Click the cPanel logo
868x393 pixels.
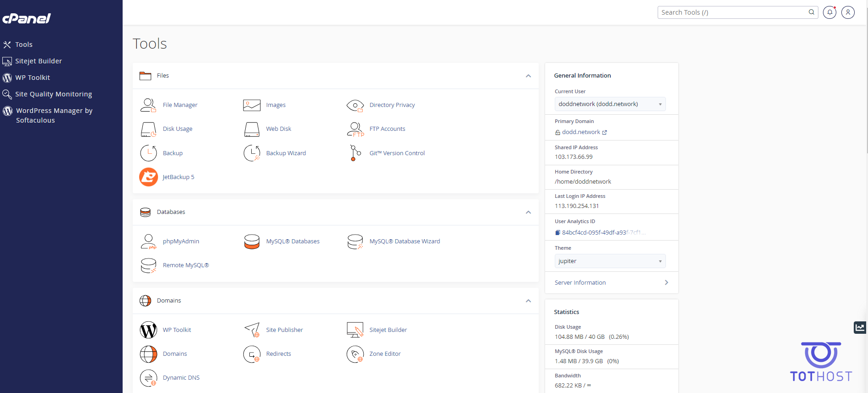point(27,18)
